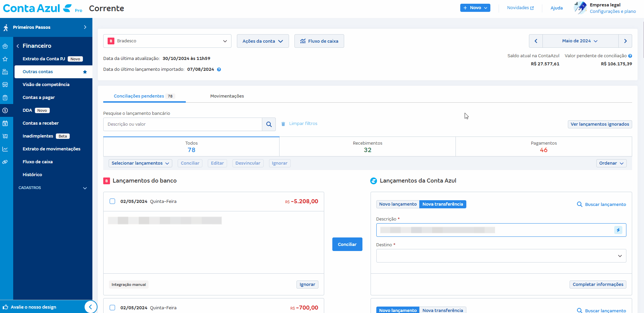Check the box for the -5.208,00 bank entry
This screenshot has height=313, width=644.
[112, 201]
